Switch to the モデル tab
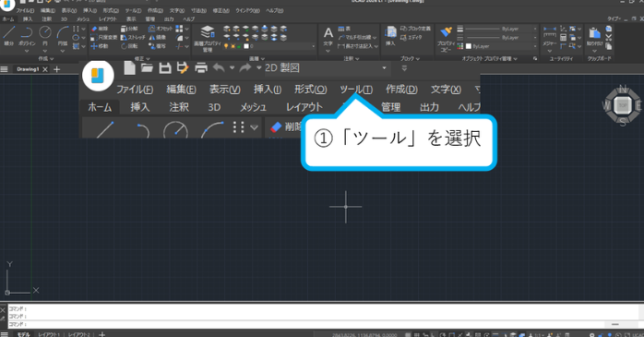Viewport: 644px width, 337px height. (x=23, y=334)
